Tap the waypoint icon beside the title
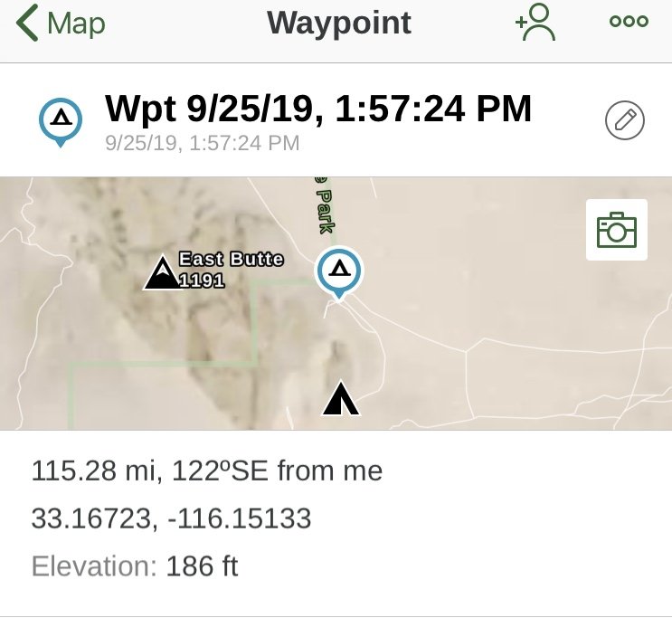 click(61, 122)
